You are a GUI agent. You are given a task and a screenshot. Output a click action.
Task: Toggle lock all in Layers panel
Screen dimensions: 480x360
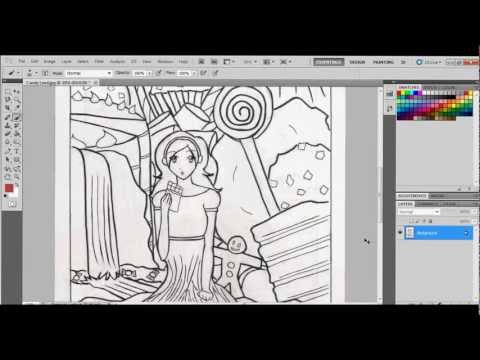pos(430,221)
